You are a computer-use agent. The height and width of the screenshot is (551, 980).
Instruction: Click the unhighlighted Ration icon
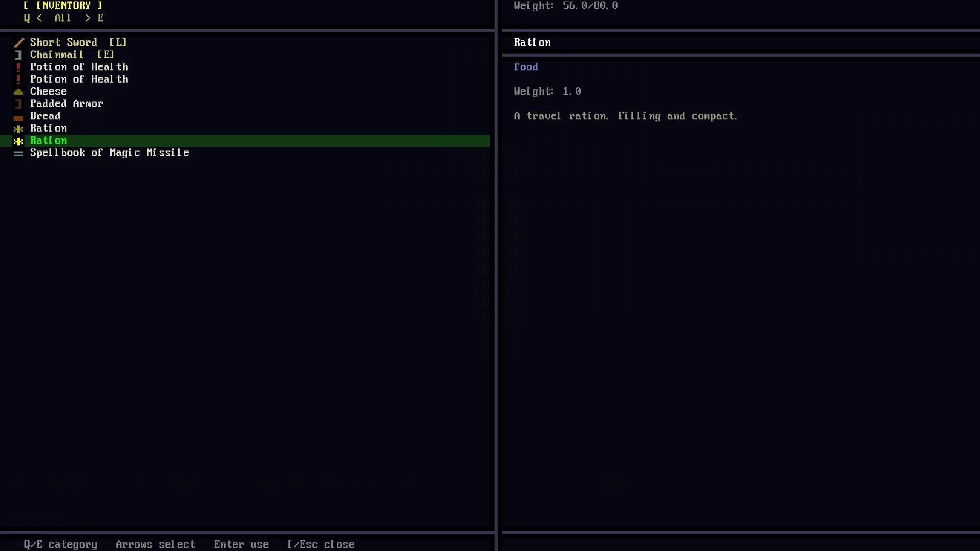[x=18, y=129]
